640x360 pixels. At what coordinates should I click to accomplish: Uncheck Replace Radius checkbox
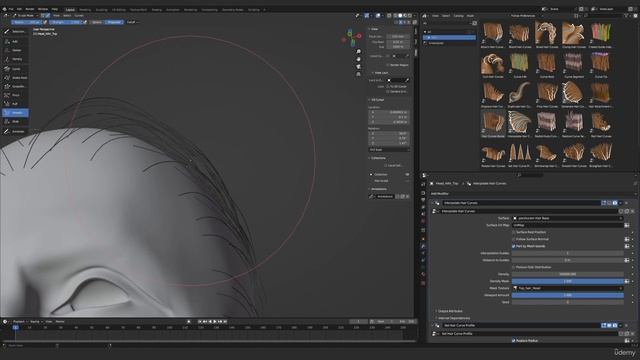tap(514, 340)
